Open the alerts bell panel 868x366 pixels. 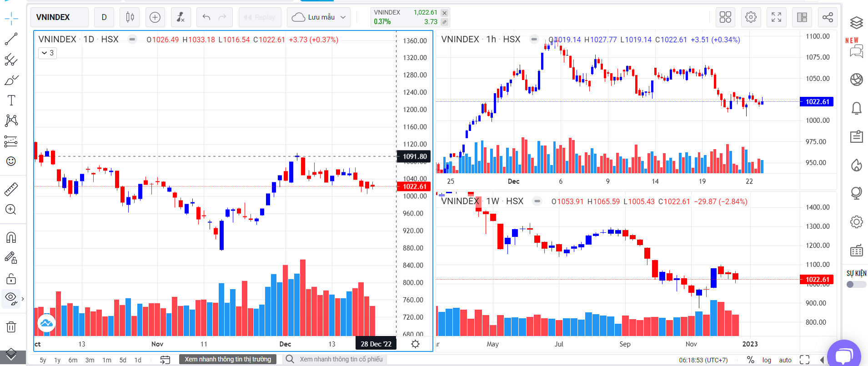(x=857, y=108)
